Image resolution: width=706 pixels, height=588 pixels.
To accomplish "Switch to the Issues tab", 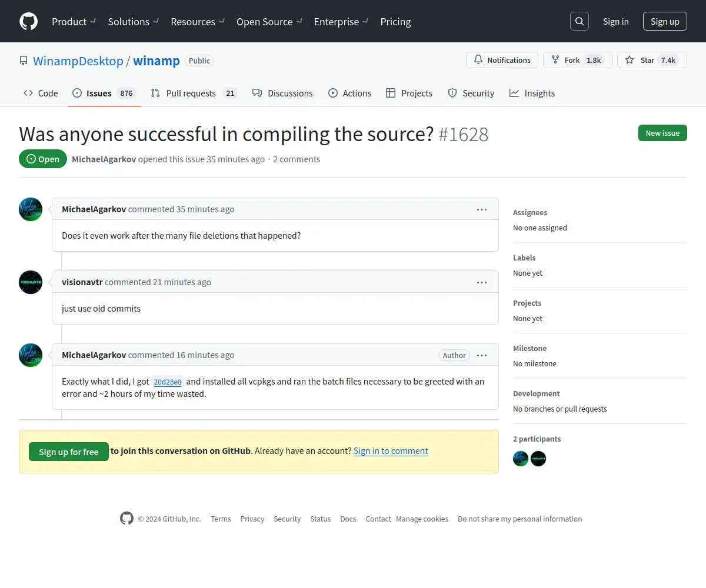I will click(104, 93).
